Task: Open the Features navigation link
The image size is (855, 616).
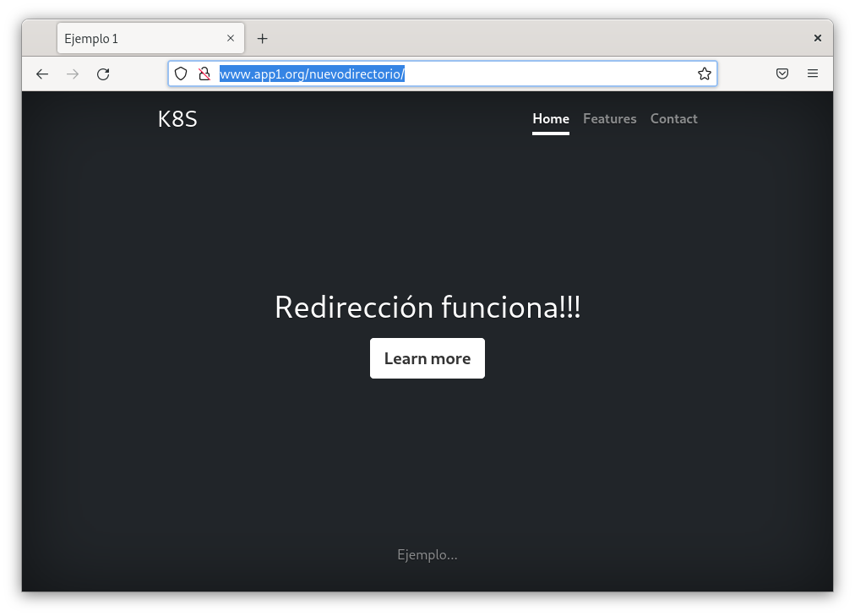Action: [x=609, y=119]
